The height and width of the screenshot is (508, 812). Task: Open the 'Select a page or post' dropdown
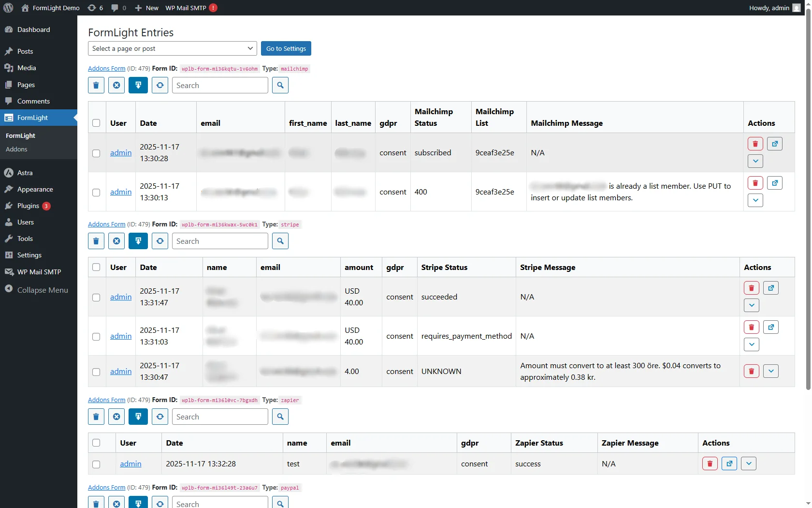tap(173, 48)
